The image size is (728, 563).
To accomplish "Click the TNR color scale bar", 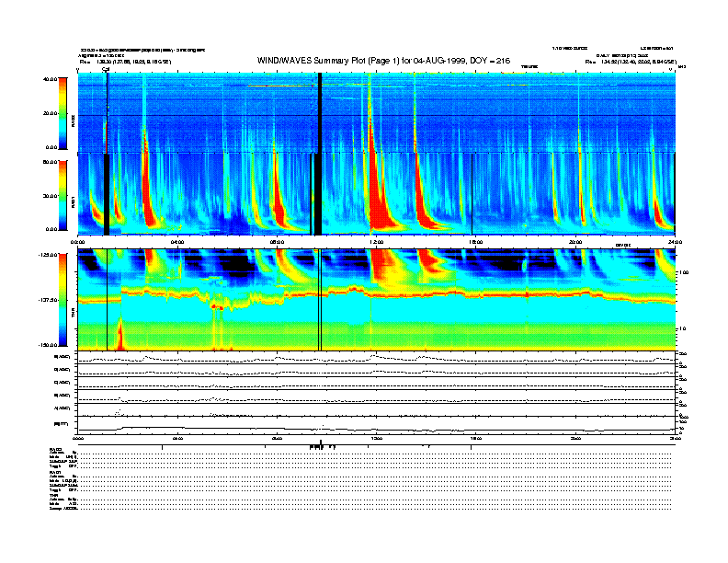I will point(63,300).
